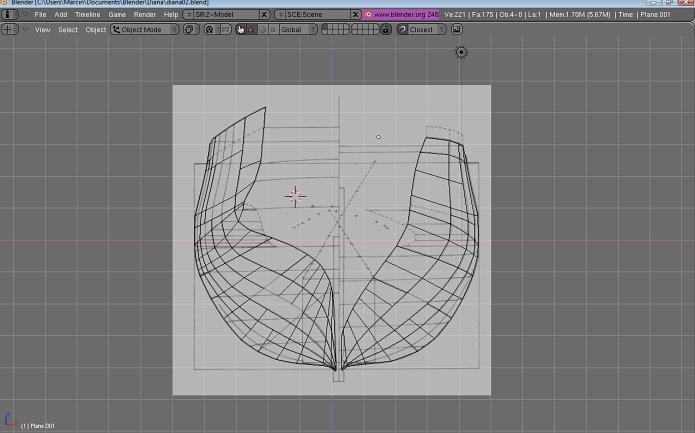Open the Render menu
Image resolution: width=695 pixels, height=433 pixels.
145,15
